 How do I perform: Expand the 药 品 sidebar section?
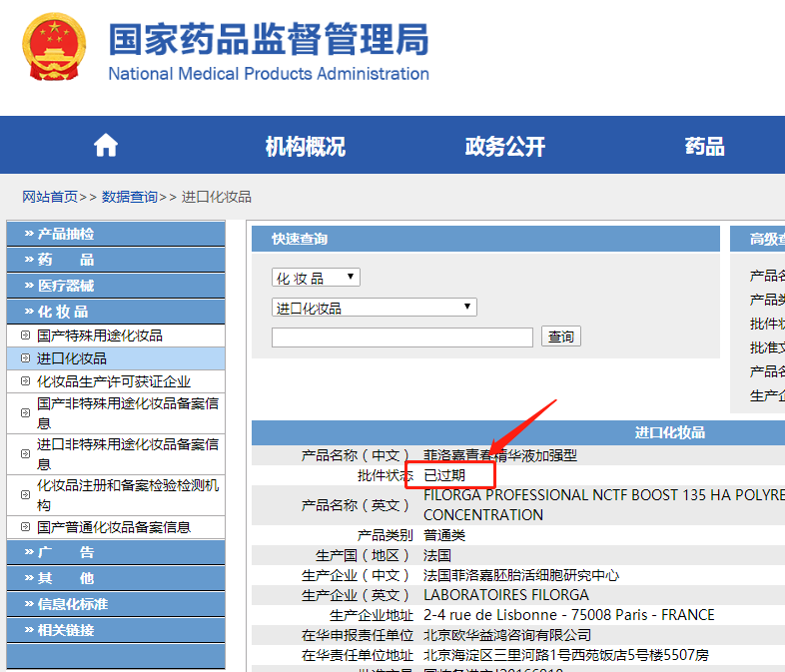tap(116, 260)
